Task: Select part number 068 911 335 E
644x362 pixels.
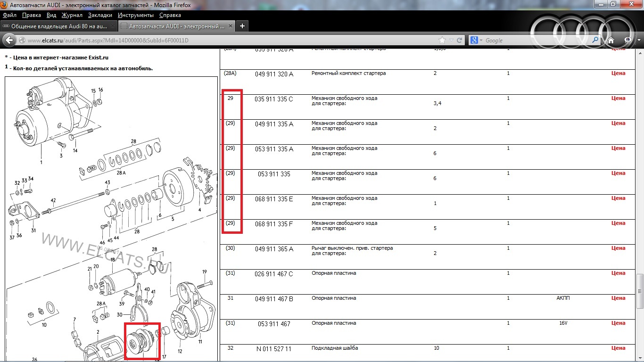Action: 274,199
